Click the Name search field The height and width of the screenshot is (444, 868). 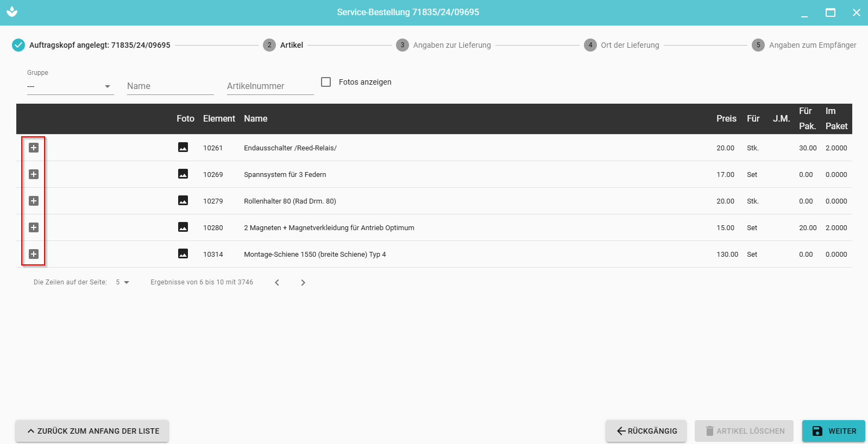pyautogui.click(x=170, y=86)
